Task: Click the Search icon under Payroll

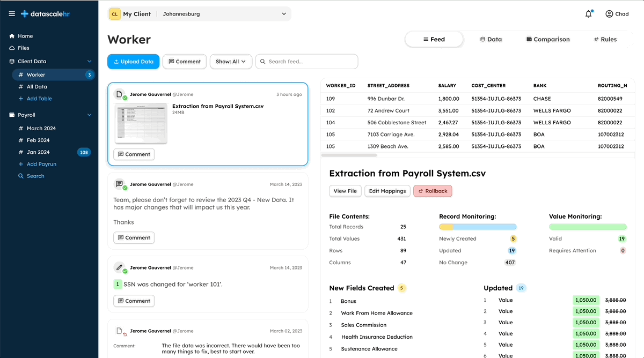Action: pyautogui.click(x=20, y=176)
